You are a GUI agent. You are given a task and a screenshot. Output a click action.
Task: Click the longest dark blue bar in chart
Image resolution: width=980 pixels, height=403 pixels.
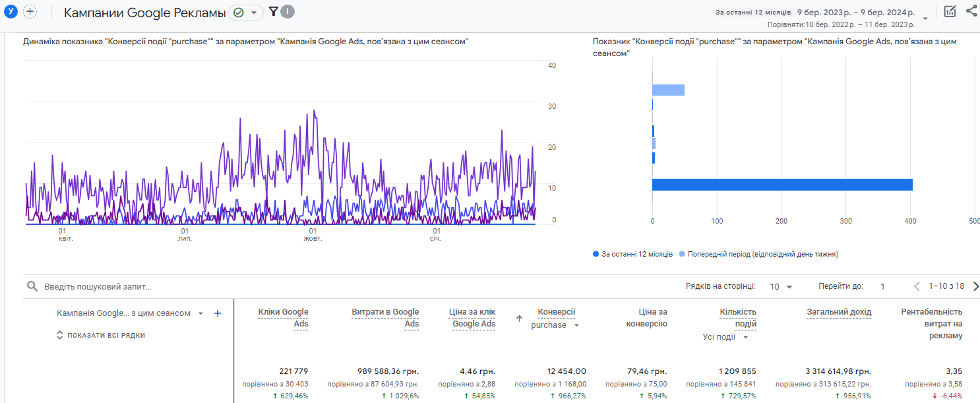point(782,185)
